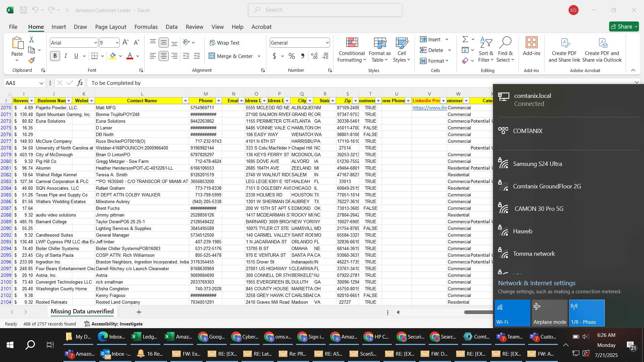Open the General number format dropdown

pos(327,43)
